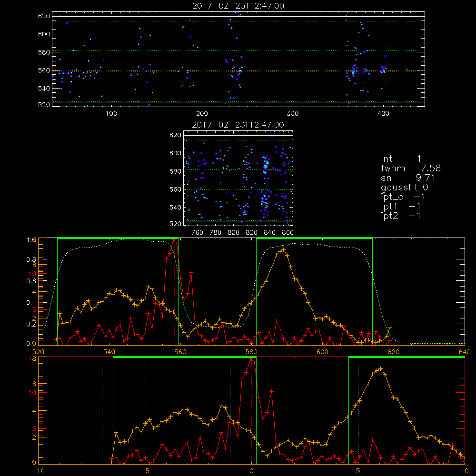This screenshot has height=476, width=476.
Task: Click the 'ipt1 -1' readout line
Action: click(401, 207)
